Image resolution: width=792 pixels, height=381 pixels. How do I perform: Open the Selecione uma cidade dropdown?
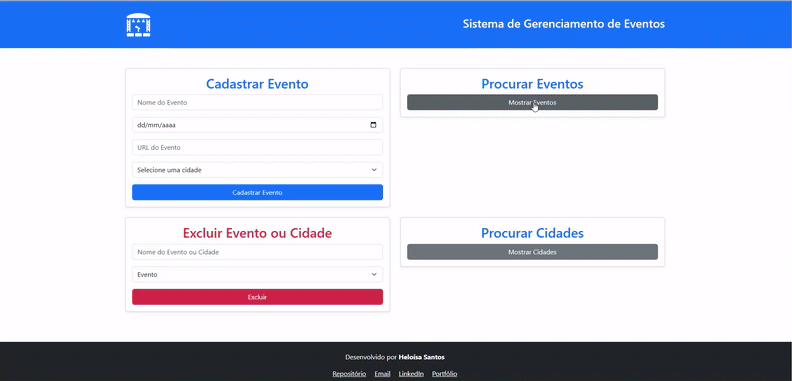[257, 170]
